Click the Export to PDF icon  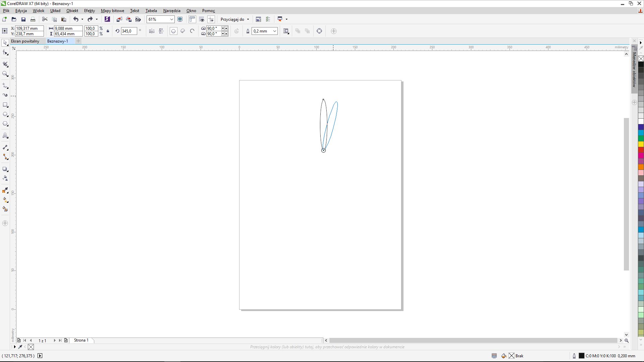coord(138,19)
